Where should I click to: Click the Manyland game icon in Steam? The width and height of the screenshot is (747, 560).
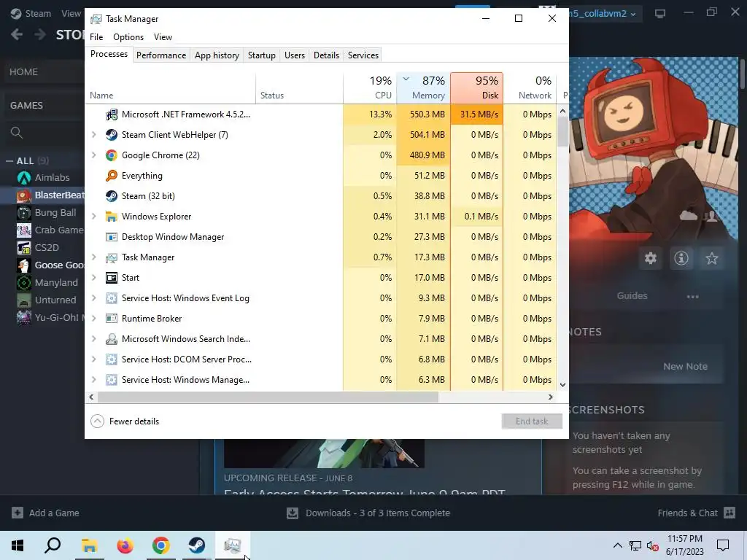(x=24, y=282)
